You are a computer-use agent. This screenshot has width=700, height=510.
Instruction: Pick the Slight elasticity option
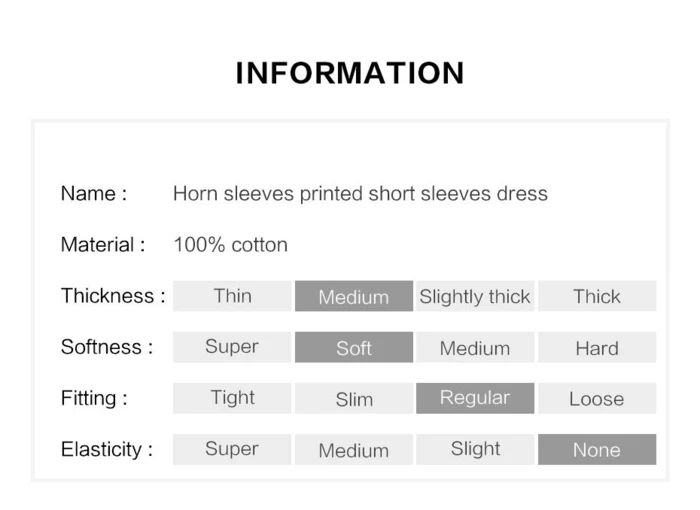point(475,449)
